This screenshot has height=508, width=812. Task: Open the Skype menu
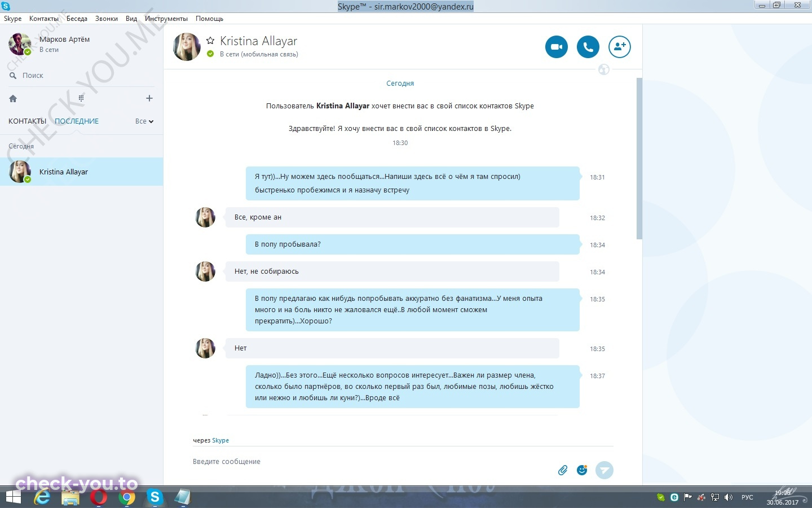click(x=12, y=19)
